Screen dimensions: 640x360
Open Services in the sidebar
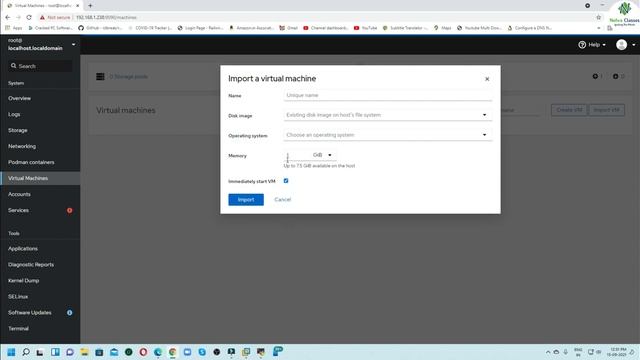[x=18, y=210]
